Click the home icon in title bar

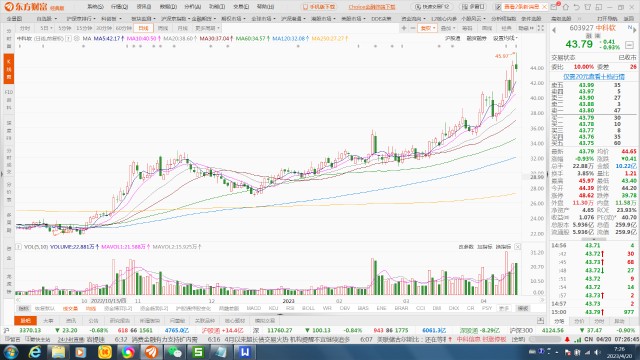(566, 7)
